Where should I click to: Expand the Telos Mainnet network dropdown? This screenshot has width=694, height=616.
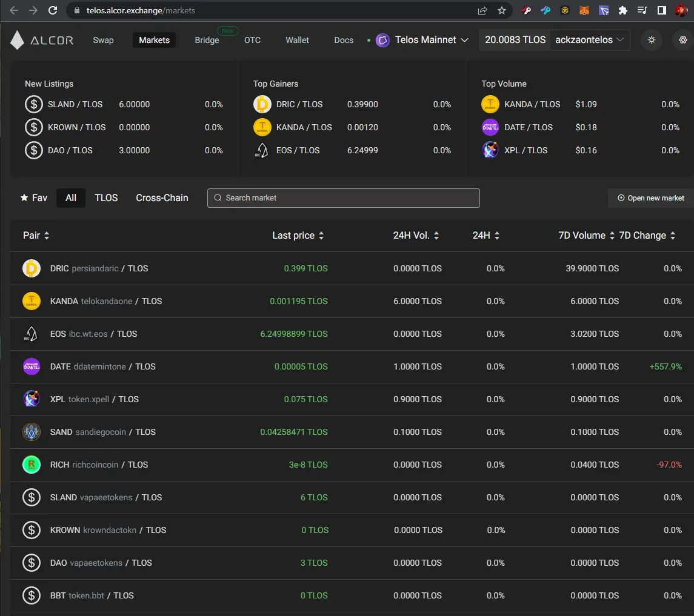pos(464,40)
